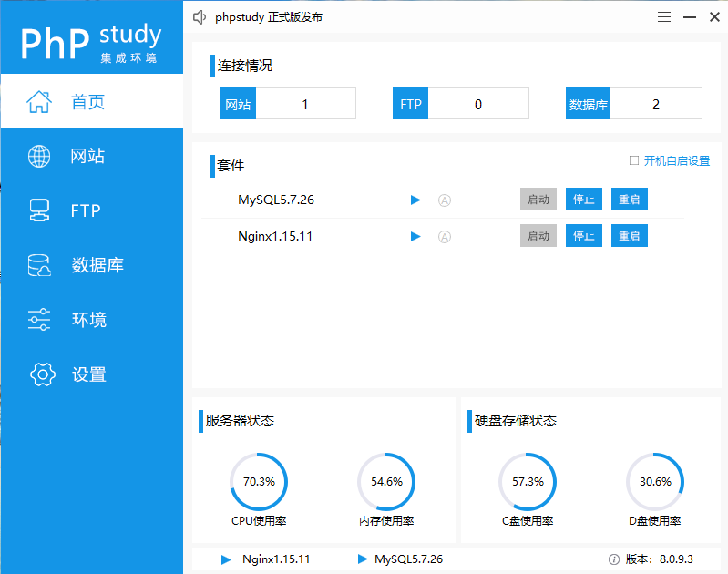Click the 套件 section heading

point(231,165)
